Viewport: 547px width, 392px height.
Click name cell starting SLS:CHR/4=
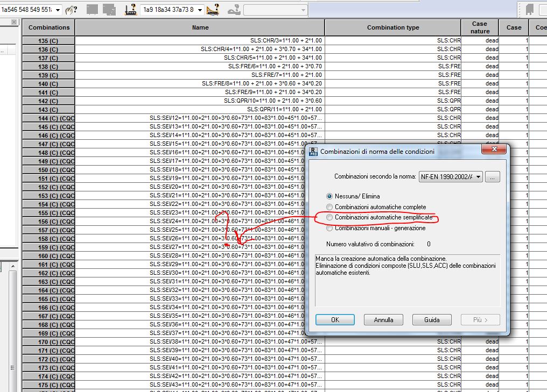point(200,49)
